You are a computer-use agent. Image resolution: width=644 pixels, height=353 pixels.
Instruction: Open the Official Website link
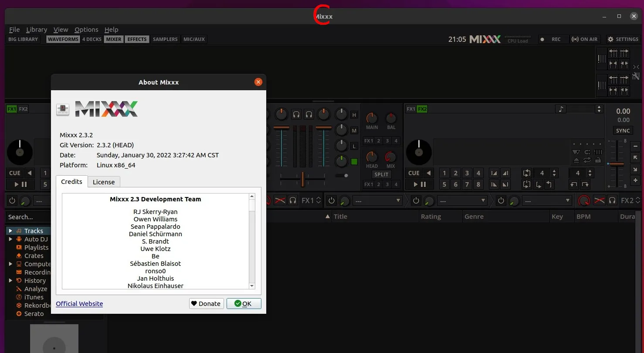[79, 304]
